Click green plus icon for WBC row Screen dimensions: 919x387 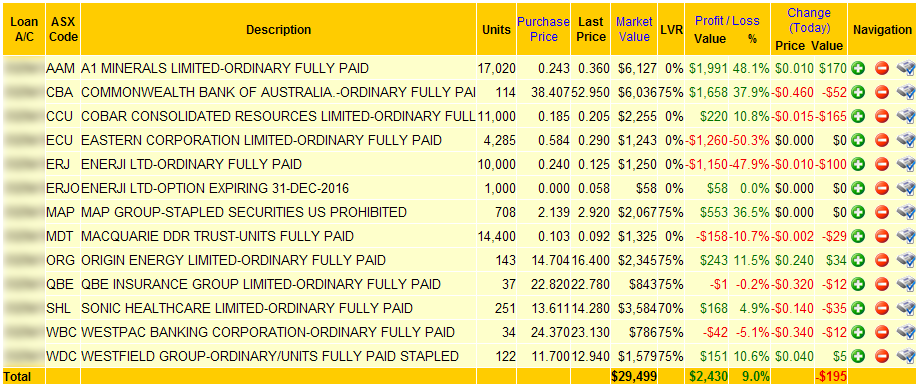point(859,332)
